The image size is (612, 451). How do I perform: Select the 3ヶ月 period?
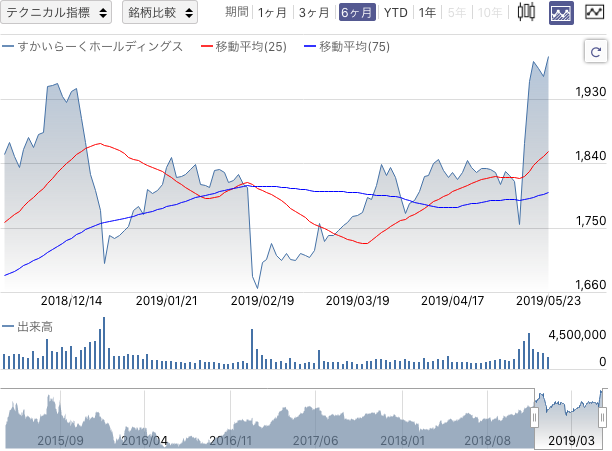pos(314,12)
